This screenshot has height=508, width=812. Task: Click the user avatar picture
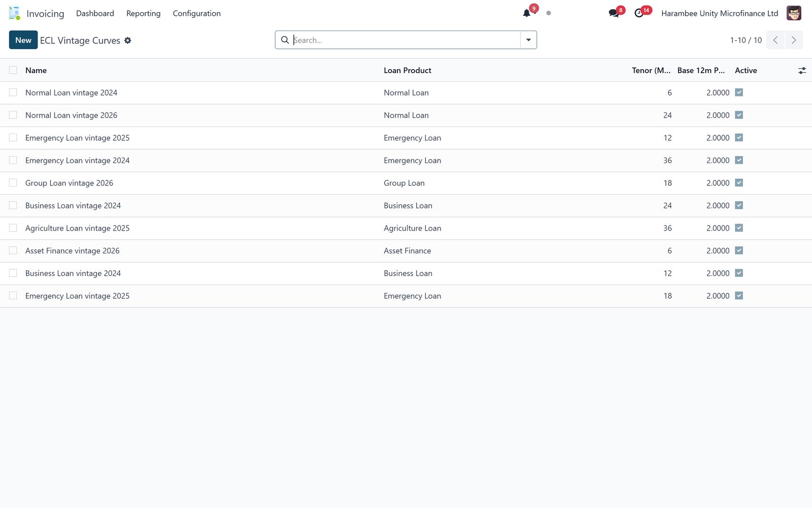click(794, 13)
